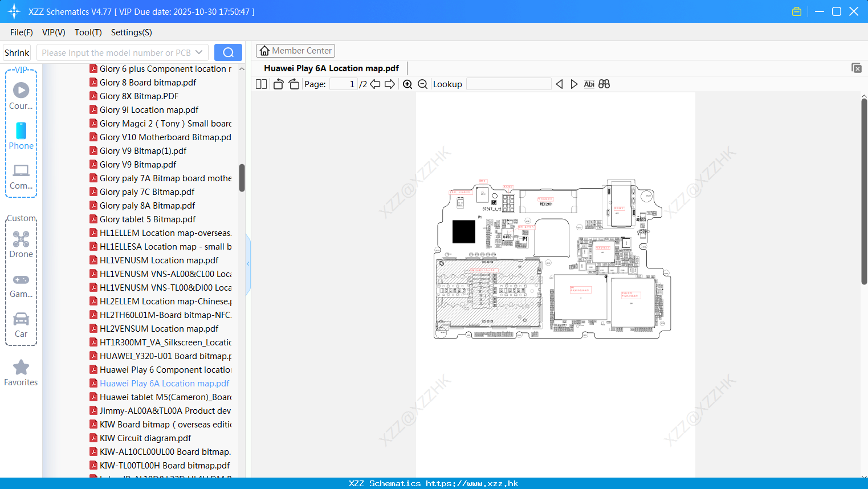Open HL2ELLEM Location map-Chinese file

pos(166,301)
